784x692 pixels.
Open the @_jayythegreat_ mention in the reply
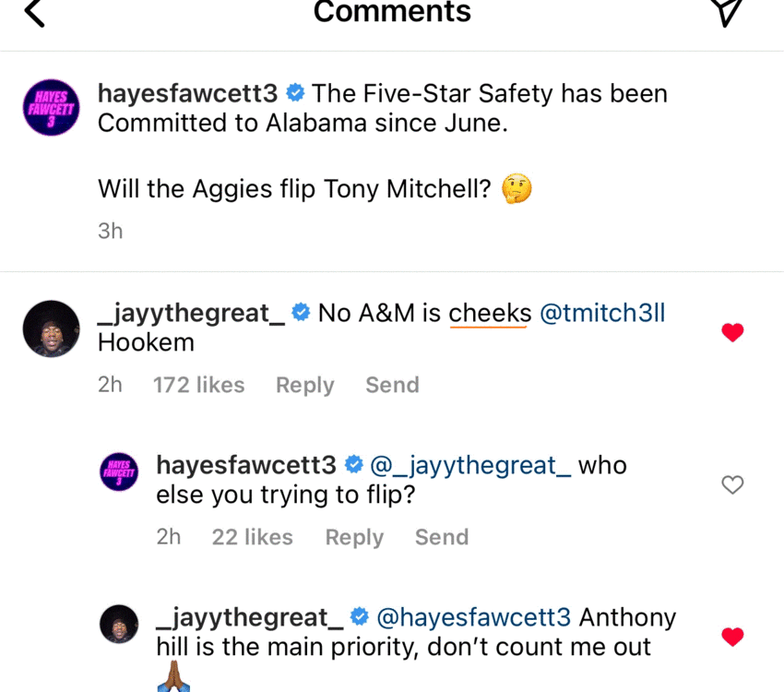470,465
